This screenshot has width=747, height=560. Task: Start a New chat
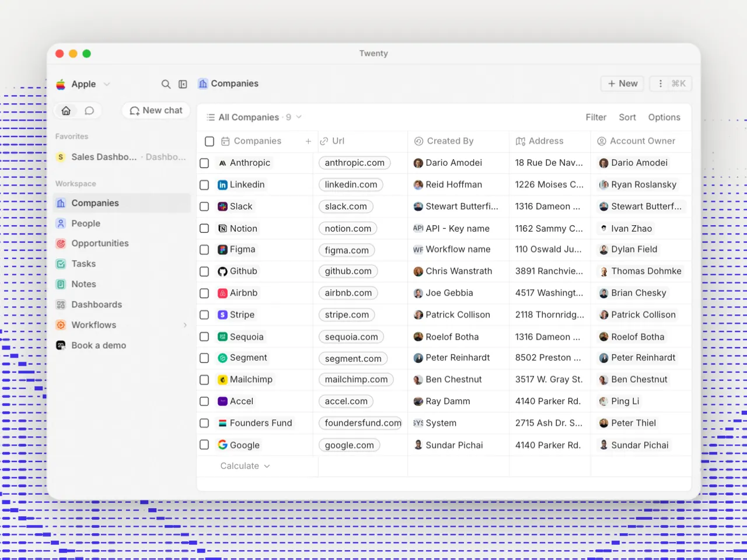[x=156, y=110]
